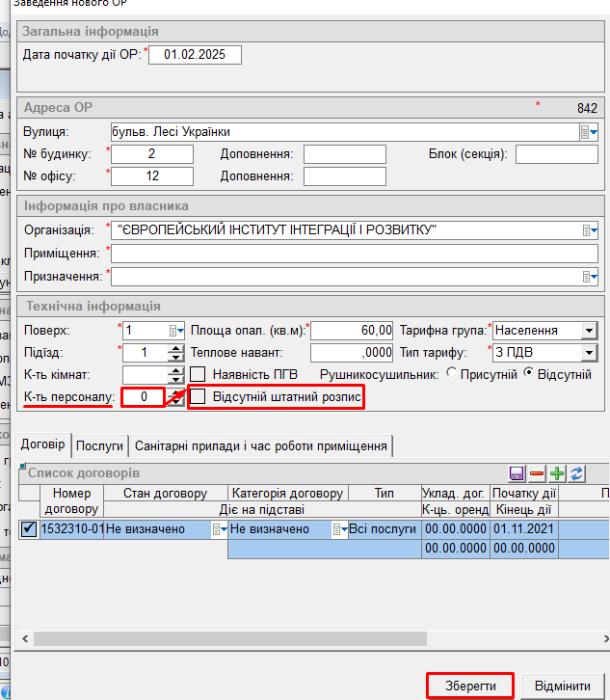Viewport: 610px width, 700px height.
Task: Expand the Тарифна група dropdown
Action: pos(589,331)
